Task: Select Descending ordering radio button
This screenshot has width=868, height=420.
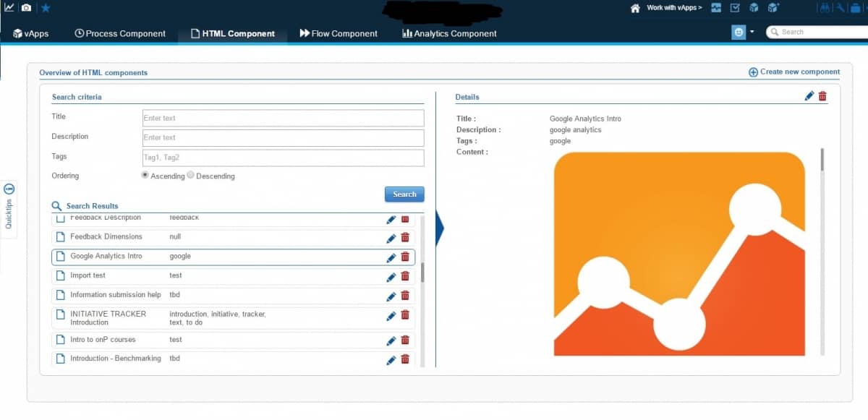Action: pyautogui.click(x=191, y=175)
